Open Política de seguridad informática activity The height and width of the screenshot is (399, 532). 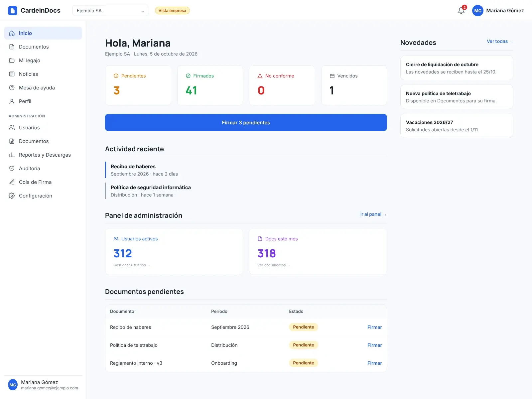click(x=246, y=191)
